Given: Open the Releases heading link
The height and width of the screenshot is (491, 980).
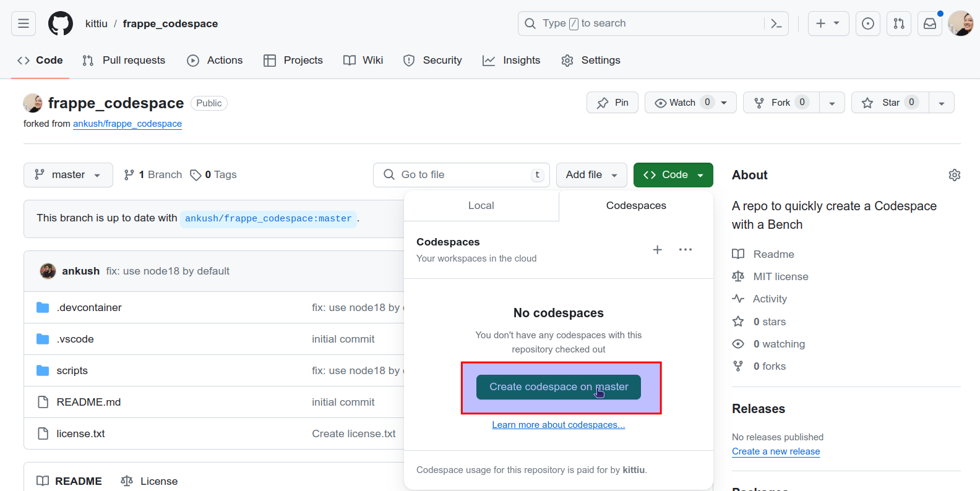Looking at the screenshot, I should point(759,409).
